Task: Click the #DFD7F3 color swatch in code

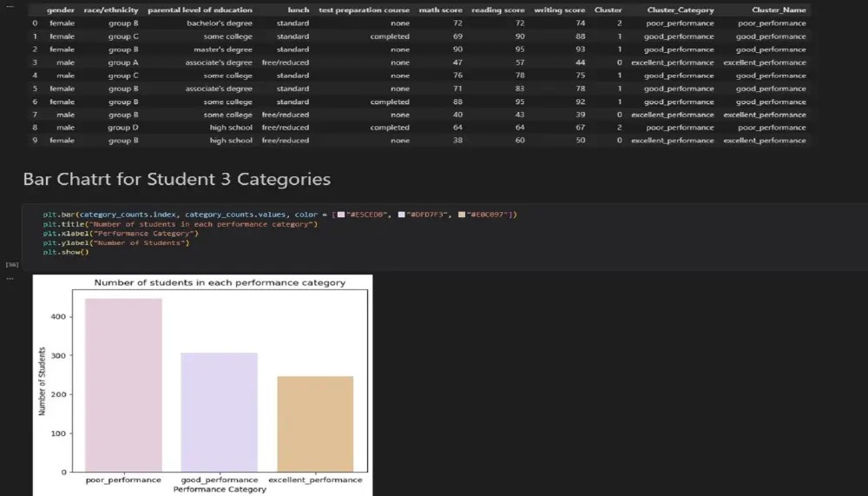Action: click(x=401, y=215)
